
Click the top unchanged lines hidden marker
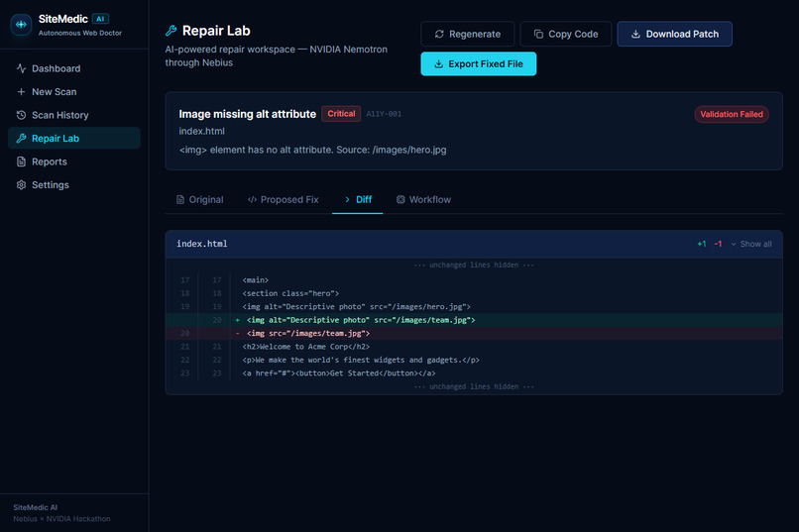474,266
